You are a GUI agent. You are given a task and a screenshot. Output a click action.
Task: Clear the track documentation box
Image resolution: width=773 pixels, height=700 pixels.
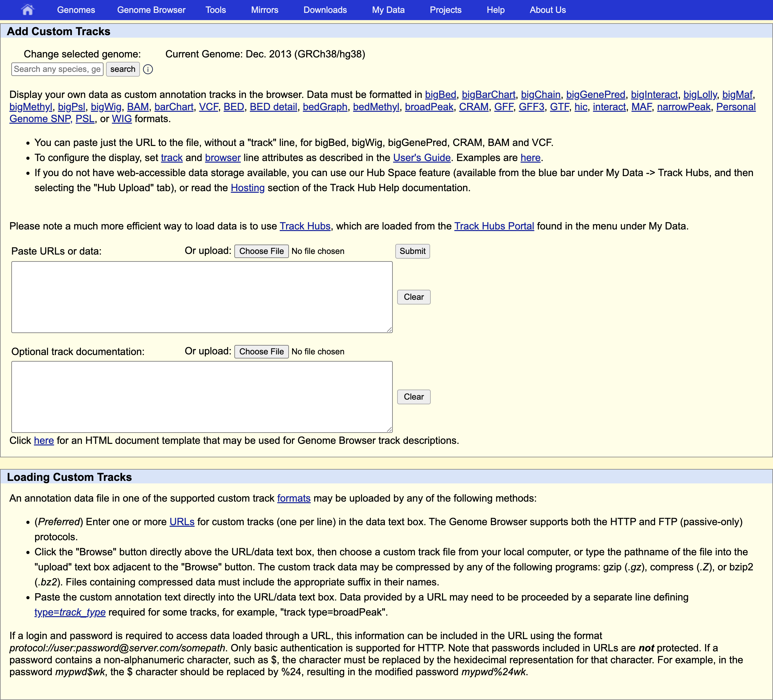[413, 397]
